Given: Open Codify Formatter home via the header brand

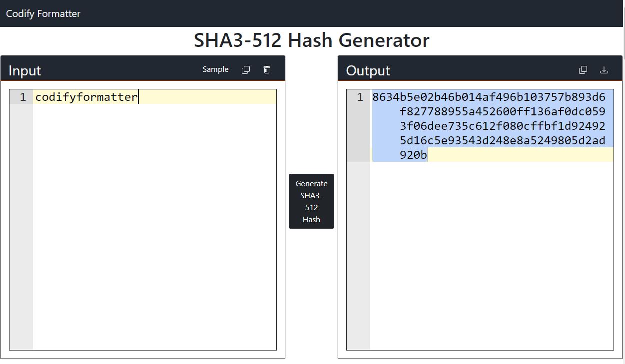Looking at the screenshot, I should pyautogui.click(x=42, y=13).
